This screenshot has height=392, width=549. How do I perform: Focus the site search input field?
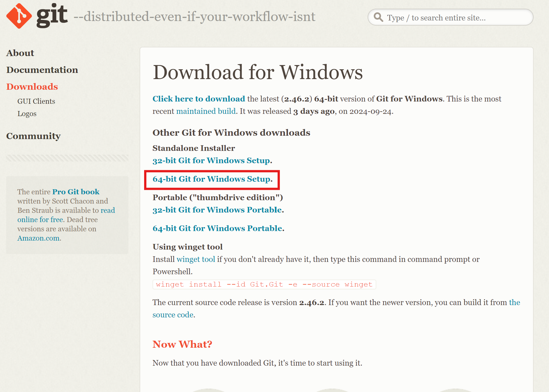pyautogui.click(x=454, y=18)
